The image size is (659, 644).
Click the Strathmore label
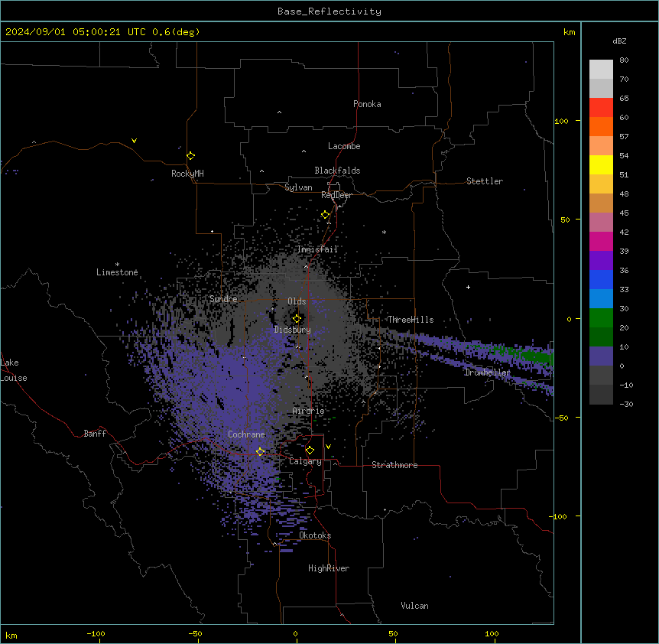394,465
